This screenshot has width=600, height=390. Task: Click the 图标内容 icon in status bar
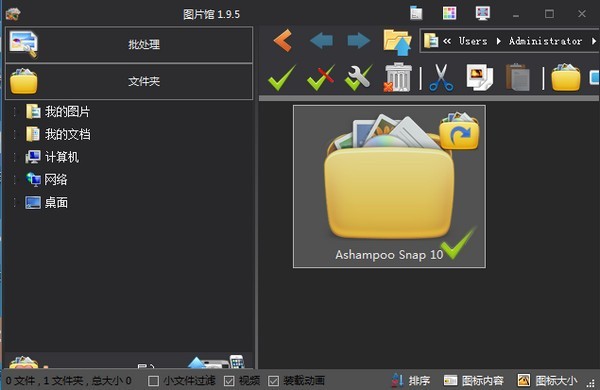click(450, 380)
